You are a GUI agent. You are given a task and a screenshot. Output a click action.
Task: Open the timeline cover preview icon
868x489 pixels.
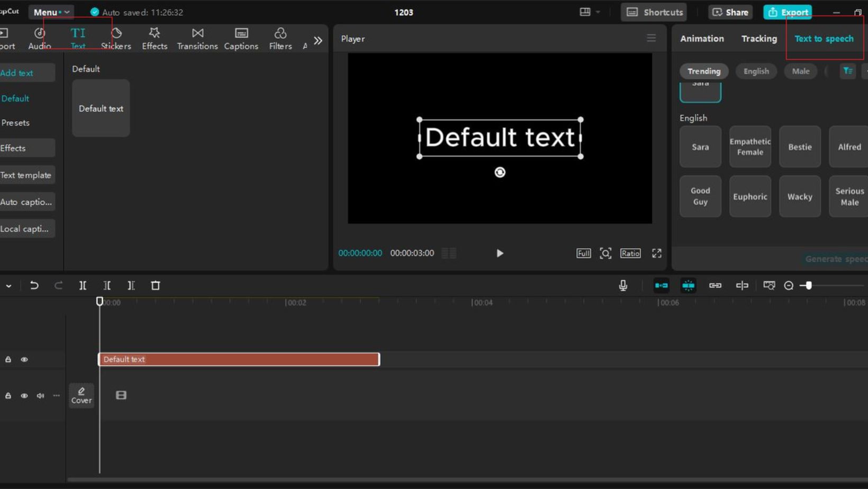769,286
